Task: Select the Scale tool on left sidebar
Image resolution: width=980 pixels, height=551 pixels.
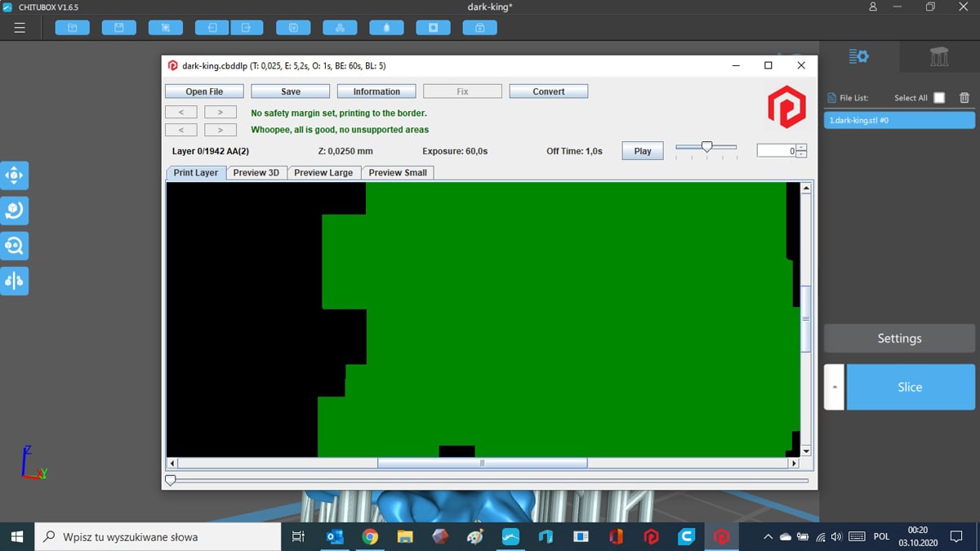Action: [x=15, y=245]
